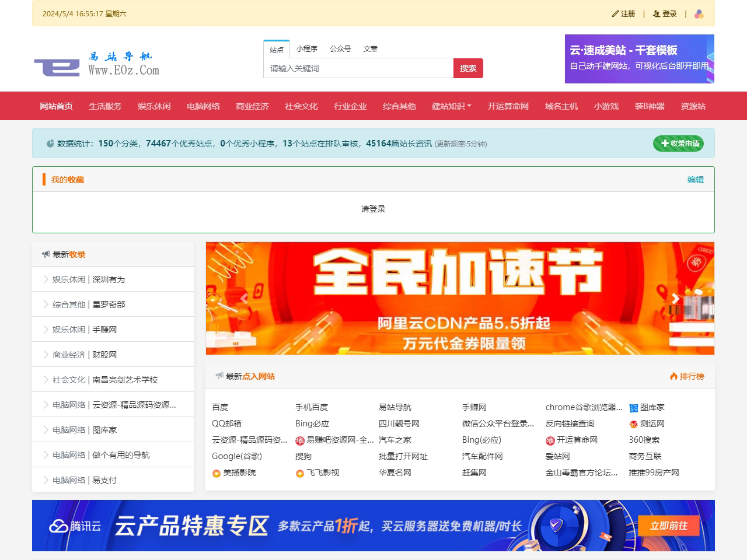
Task: Expand the 建站知识 dropdown menu
Action: click(451, 106)
